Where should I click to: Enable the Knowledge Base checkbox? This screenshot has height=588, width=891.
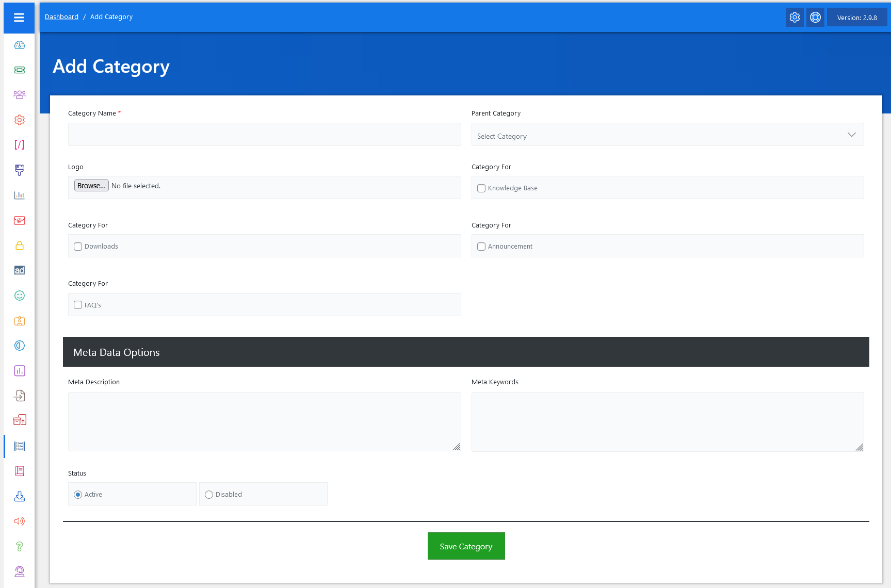481,188
